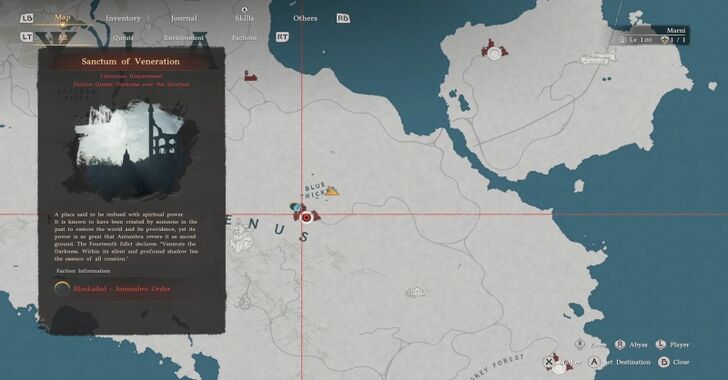Select the Others tab
Image resolution: width=728 pixels, height=380 pixels.
tap(305, 18)
